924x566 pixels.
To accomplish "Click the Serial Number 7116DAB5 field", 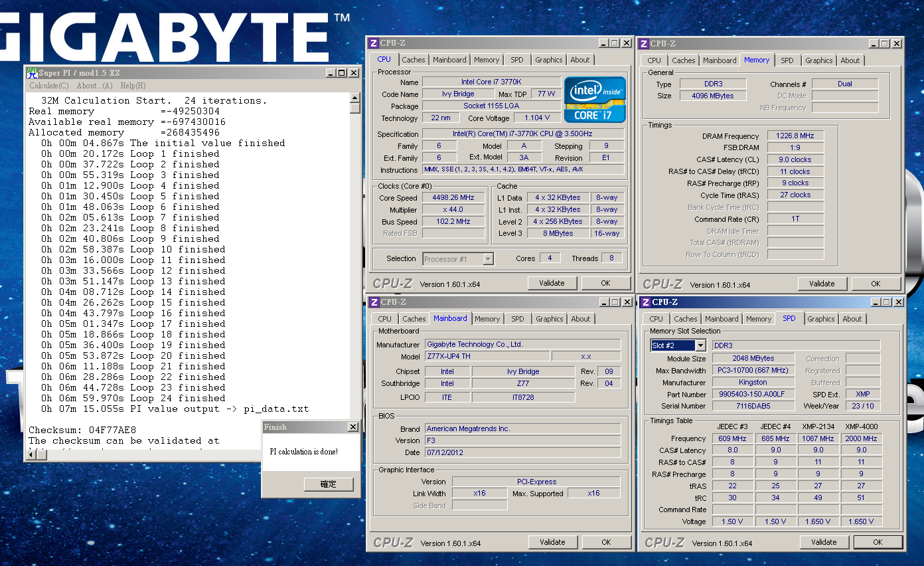I will tap(753, 406).
